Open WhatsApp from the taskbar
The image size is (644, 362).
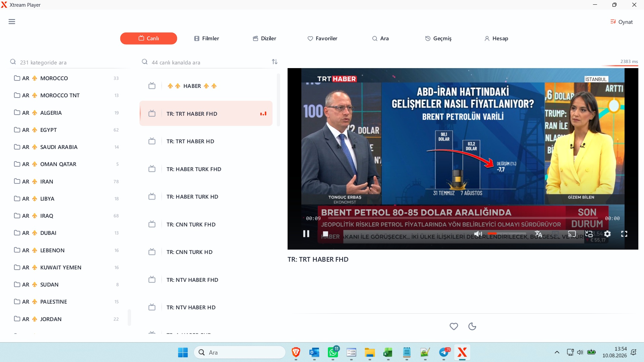click(333, 352)
